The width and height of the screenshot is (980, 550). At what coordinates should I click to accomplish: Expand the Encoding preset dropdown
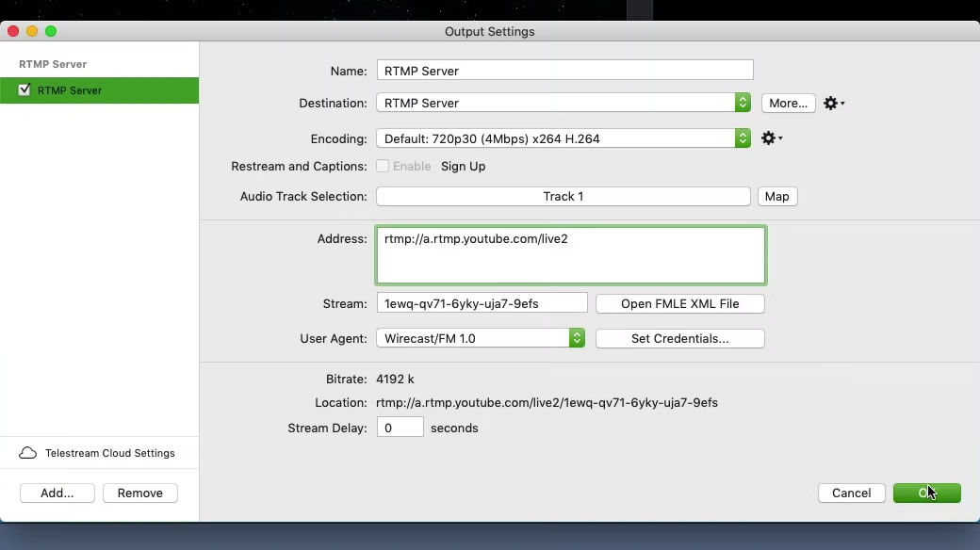pos(563,138)
